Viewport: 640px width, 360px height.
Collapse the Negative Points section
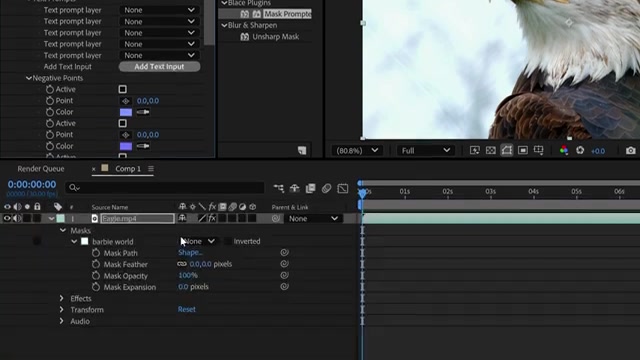(x=29, y=78)
